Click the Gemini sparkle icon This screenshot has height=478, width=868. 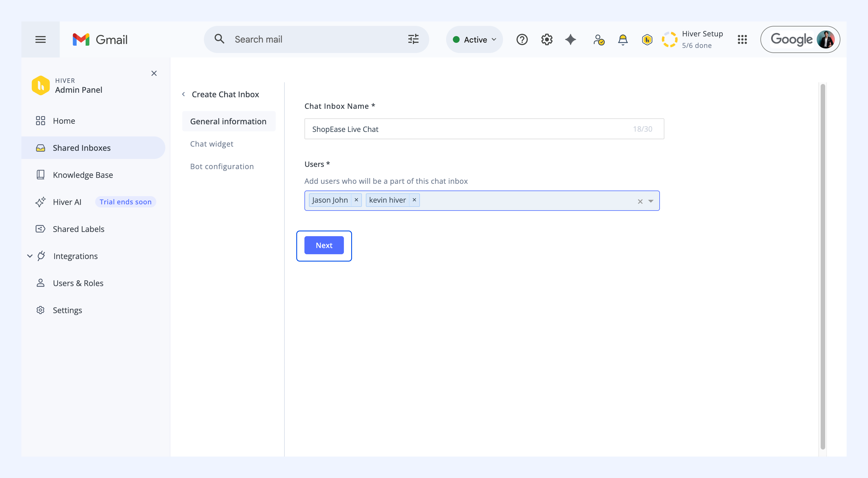[571, 39]
